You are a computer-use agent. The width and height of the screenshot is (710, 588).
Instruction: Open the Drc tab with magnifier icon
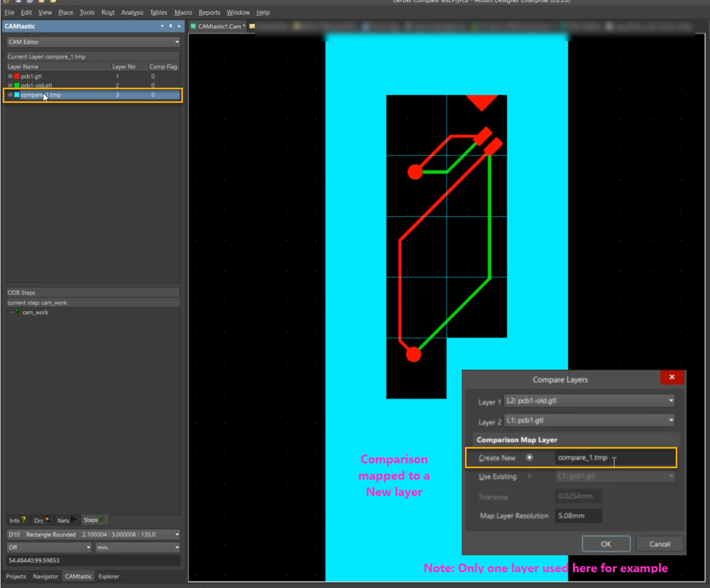42,520
